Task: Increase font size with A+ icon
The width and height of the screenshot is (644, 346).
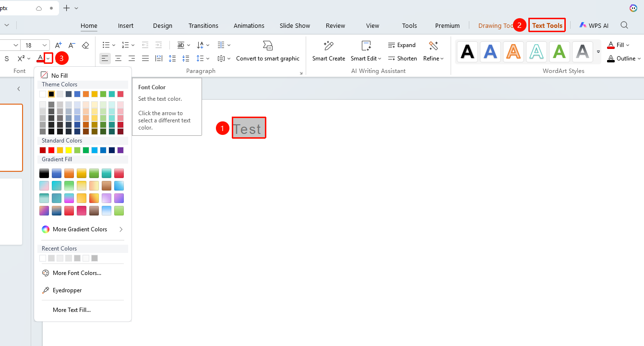Action: pos(59,45)
